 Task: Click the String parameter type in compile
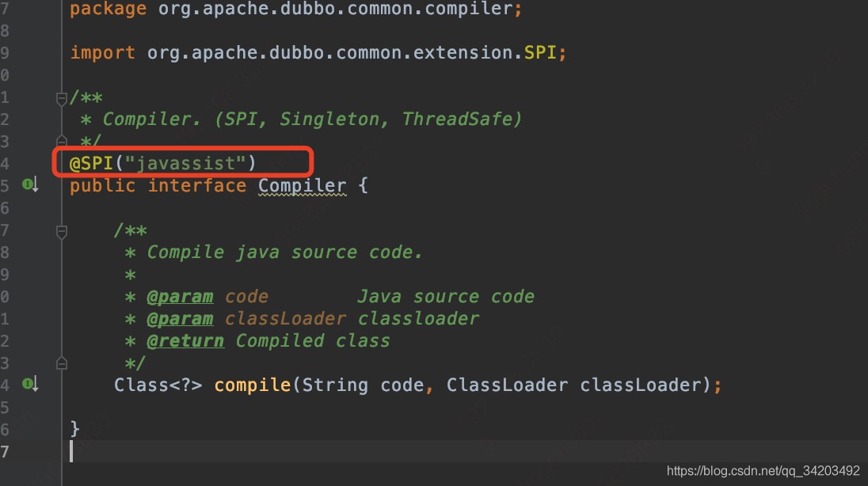(x=335, y=385)
